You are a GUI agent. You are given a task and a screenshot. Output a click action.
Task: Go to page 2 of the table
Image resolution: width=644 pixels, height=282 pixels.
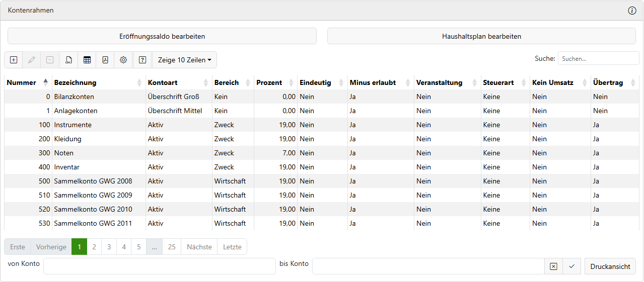(94, 247)
